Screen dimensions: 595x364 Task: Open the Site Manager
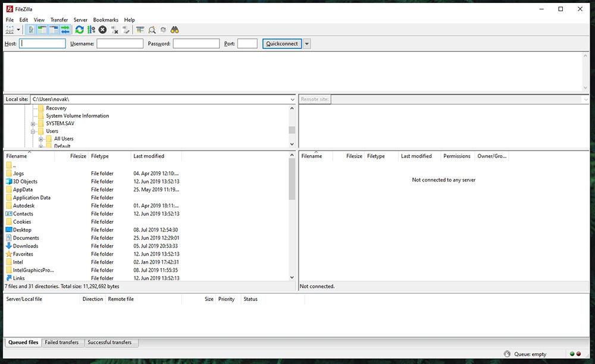tap(10, 30)
